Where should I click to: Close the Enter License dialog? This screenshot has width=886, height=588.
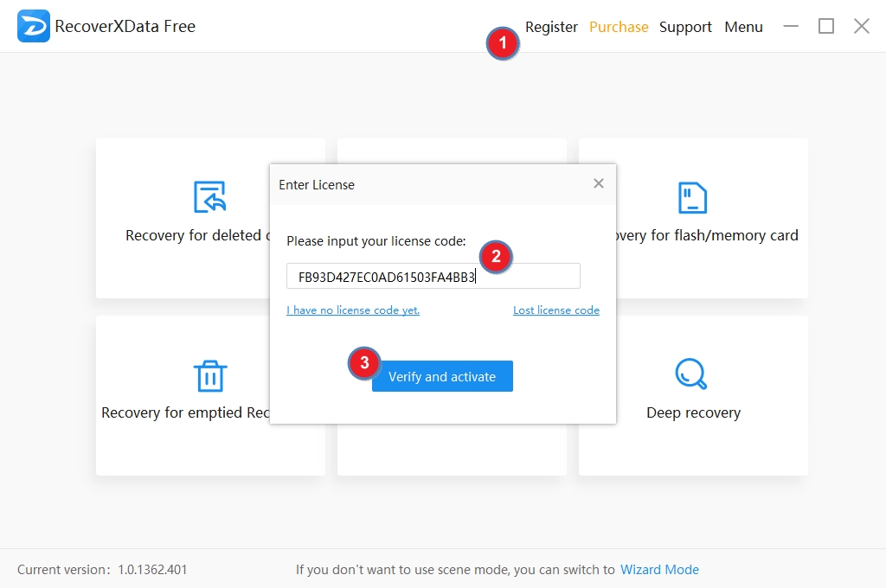pos(599,183)
